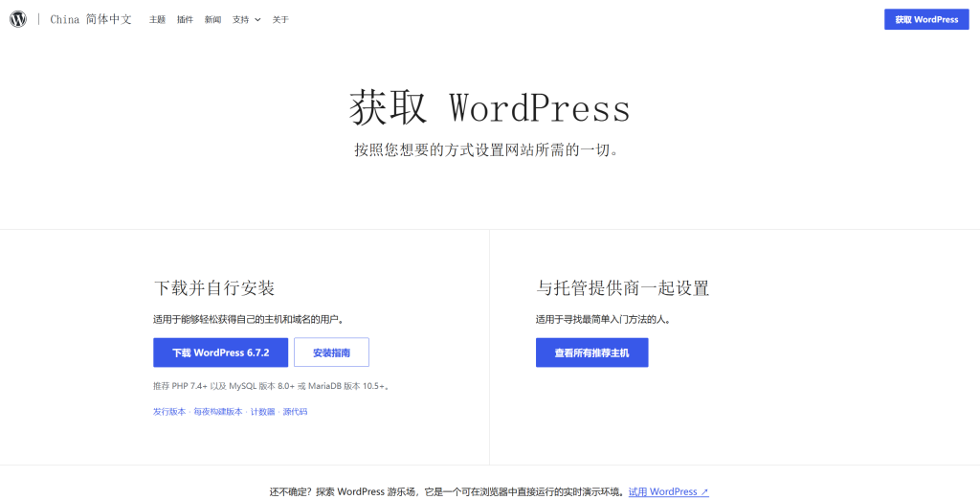Click the 查看所有推荐主机 button

591,352
